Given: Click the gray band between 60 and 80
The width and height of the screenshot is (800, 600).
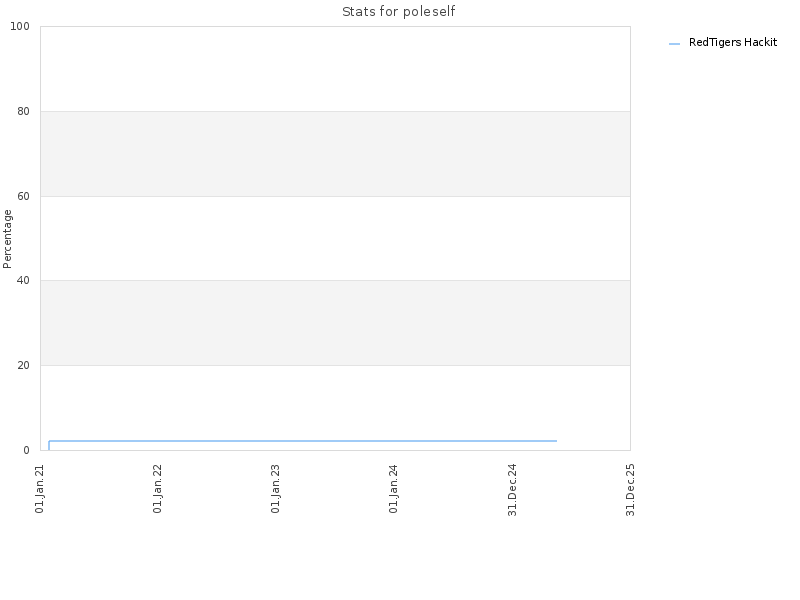Looking at the screenshot, I should [335, 154].
